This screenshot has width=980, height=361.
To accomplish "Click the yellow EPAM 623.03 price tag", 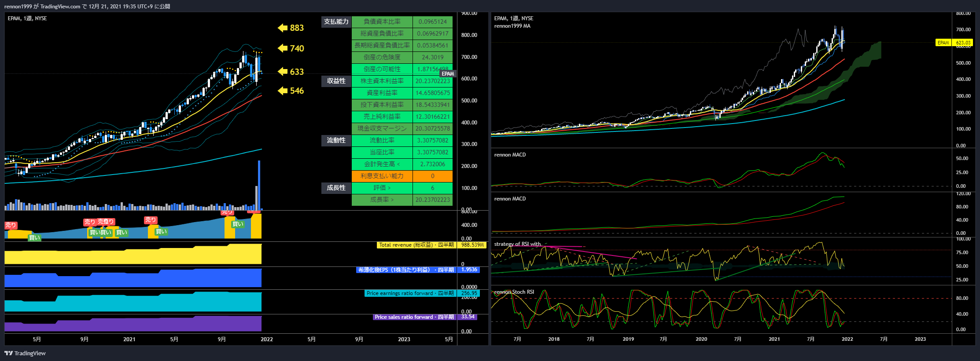I will coord(954,43).
